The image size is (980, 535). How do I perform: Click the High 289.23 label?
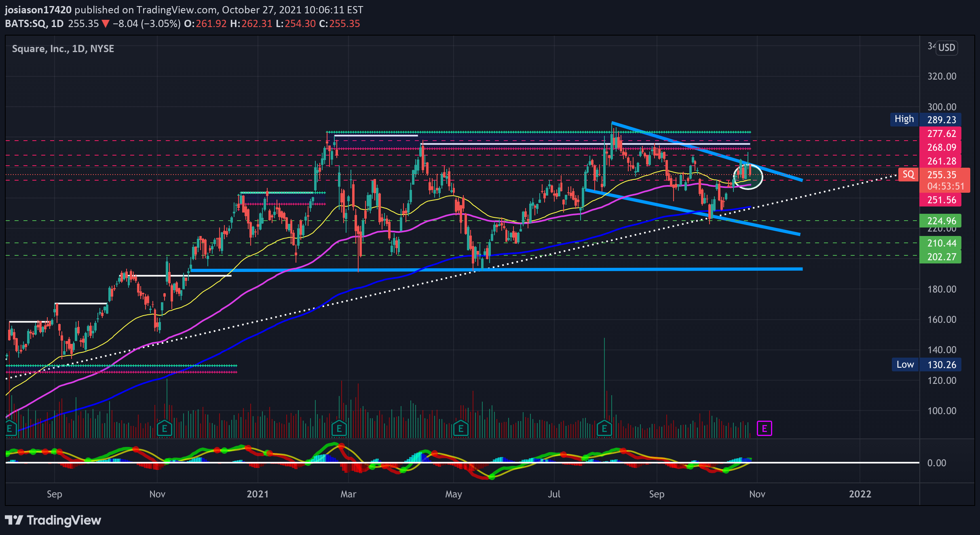pos(926,120)
